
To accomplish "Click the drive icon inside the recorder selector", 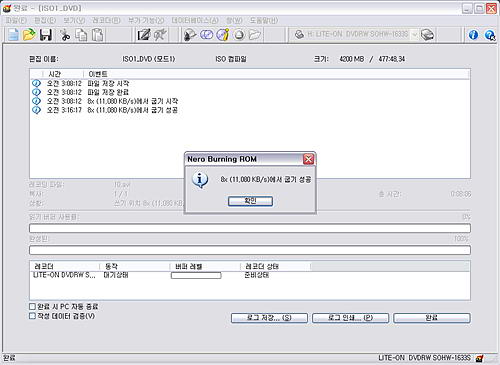I will coord(299,34).
